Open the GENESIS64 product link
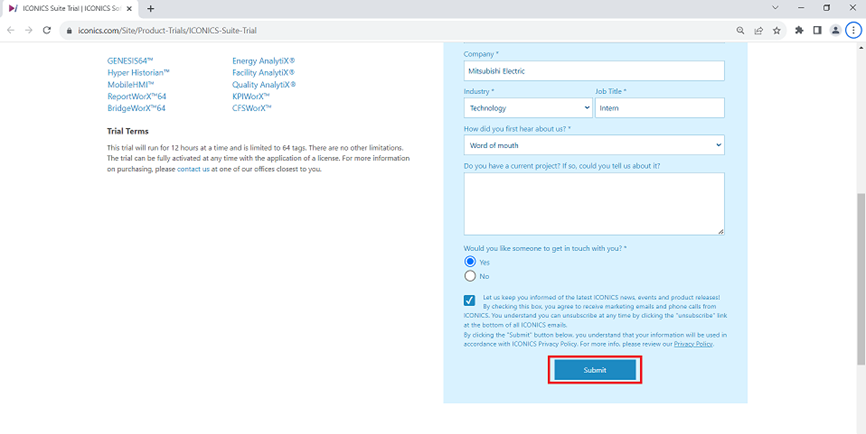 click(130, 61)
